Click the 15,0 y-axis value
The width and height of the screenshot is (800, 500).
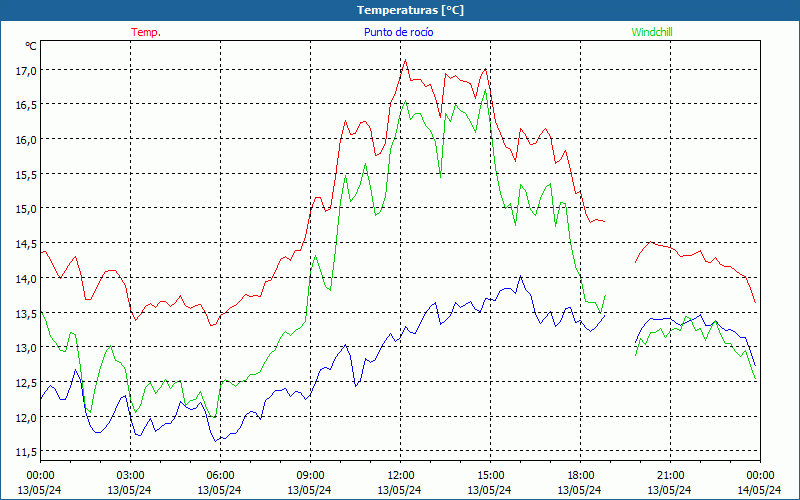26,209
